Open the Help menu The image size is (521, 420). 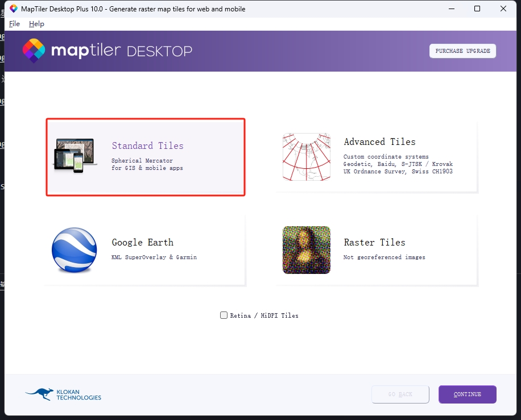point(36,24)
